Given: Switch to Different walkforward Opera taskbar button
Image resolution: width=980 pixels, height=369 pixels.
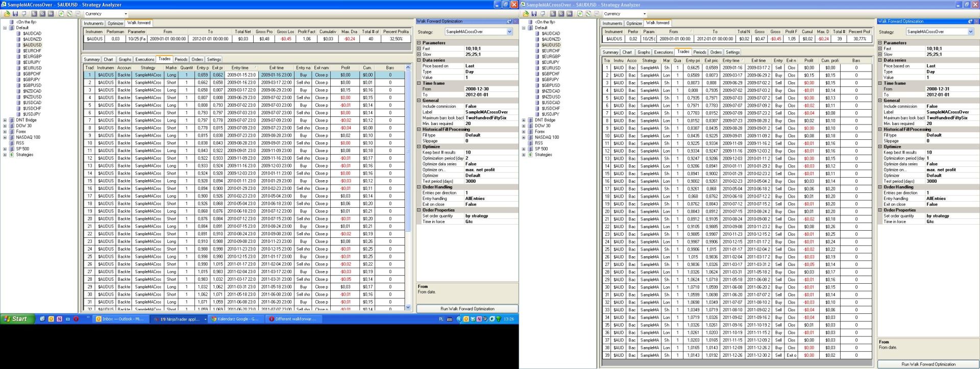Looking at the screenshot, I should click(x=293, y=319).
